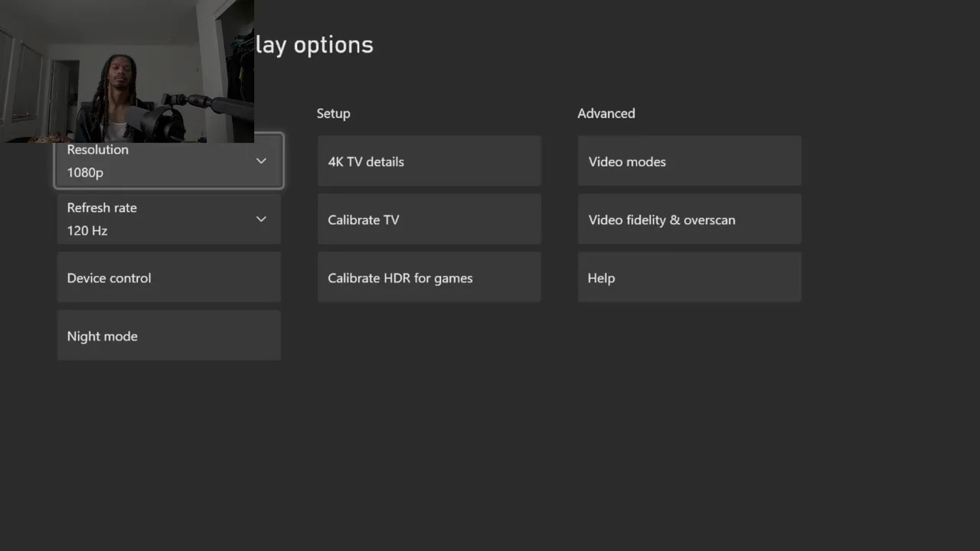The image size is (980, 551).
Task: Select the 1080p resolution value text
Action: tap(85, 173)
